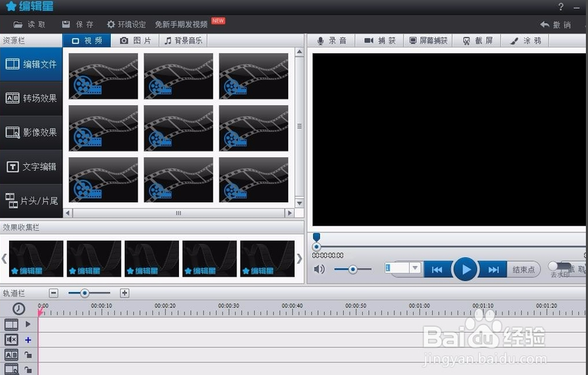Toggle the lock on the transition track
Image resolution: width=588 pixels, height=375 pixels.
pyautogui.click(x=28, y=355)
